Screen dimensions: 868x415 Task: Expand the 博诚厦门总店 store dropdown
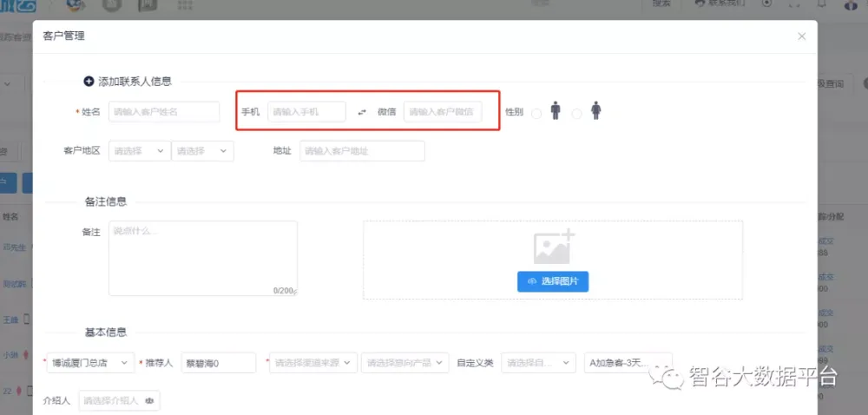pos(90,363)
